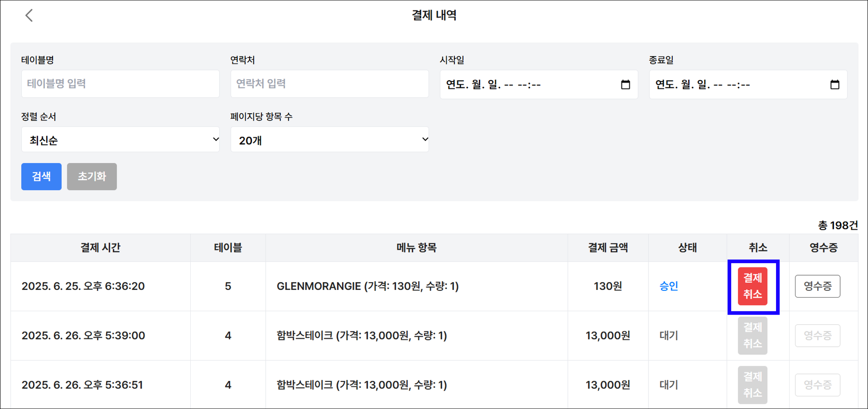868x409 pixels.
Task: Click the gray 초기화 button
Action: 92,176
